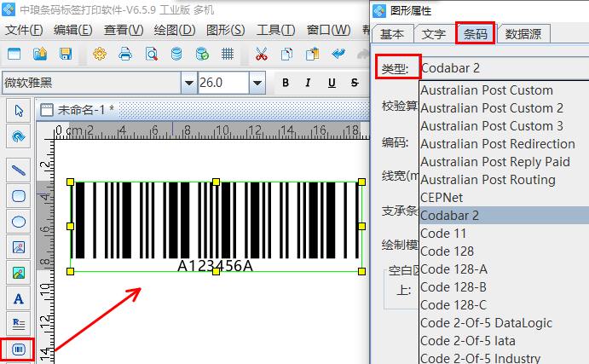Open the 窗口(W) menu
Screen dimensions: 589x364
click(328, 30)
